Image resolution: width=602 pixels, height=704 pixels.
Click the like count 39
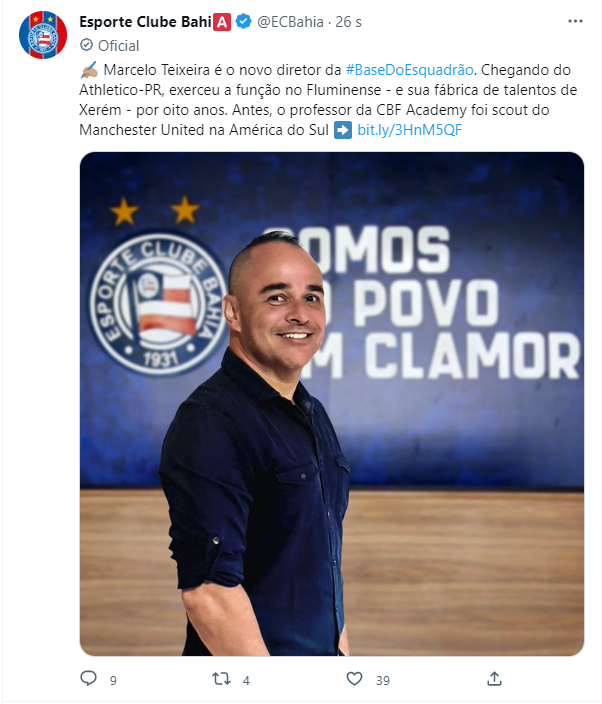tap(383, 681)
